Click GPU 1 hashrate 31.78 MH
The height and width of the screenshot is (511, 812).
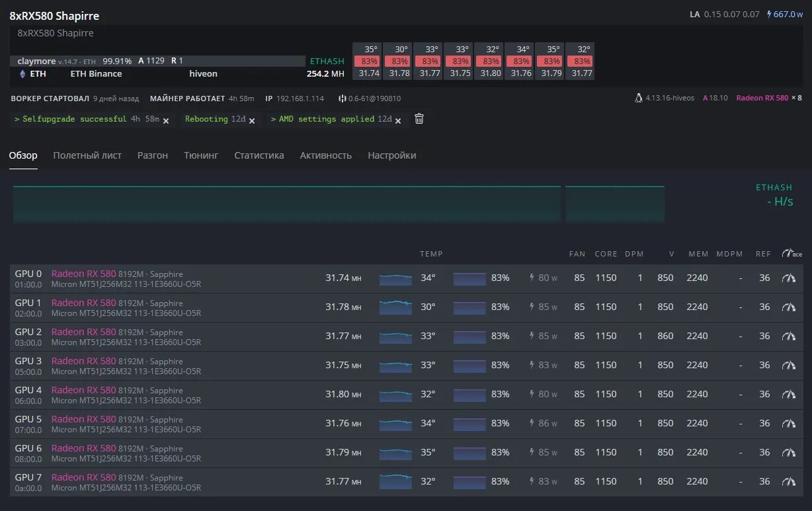tap(343, 307)
